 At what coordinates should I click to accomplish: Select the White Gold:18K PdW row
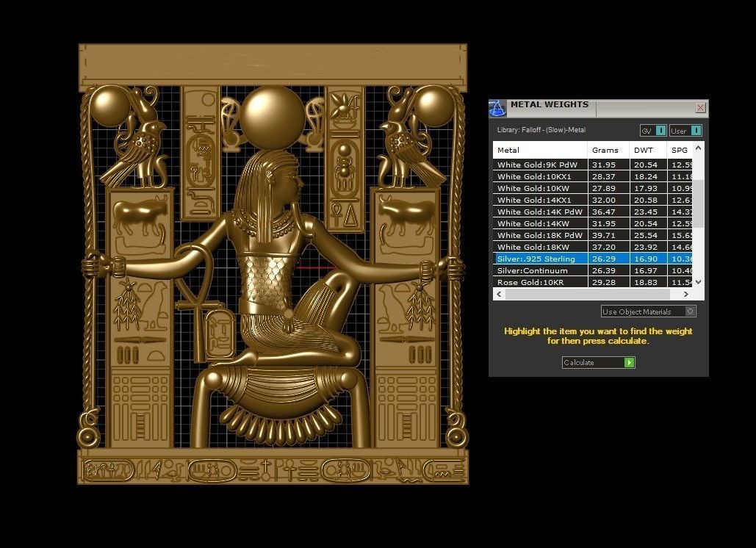(x=593, y=235)
